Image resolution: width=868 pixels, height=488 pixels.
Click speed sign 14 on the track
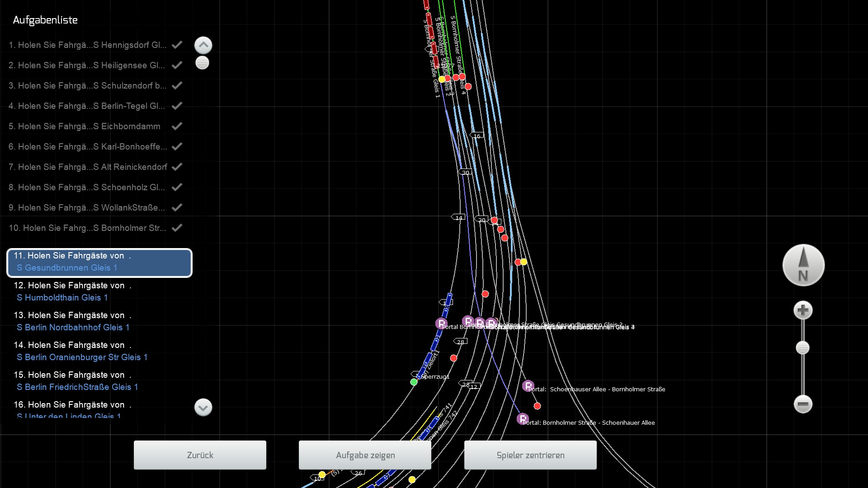coord(458,217)
